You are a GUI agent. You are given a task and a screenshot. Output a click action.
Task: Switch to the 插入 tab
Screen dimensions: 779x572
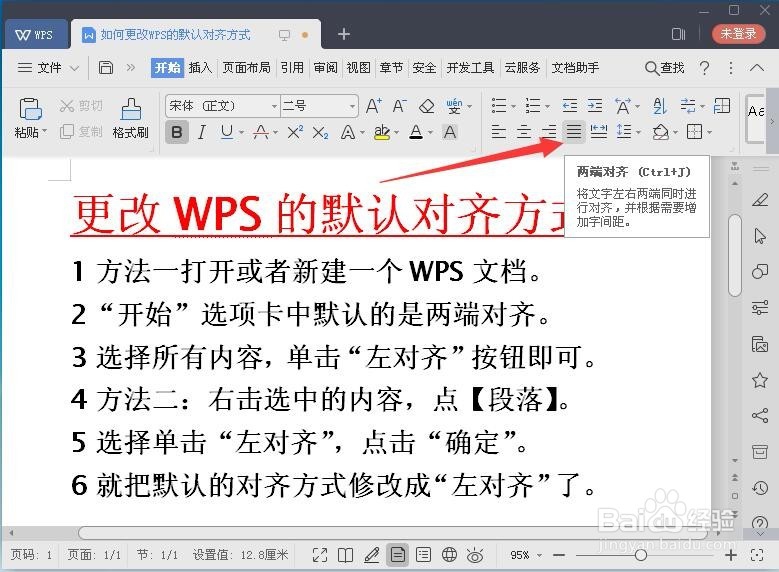pyautogui.click(x=200, y=68)
